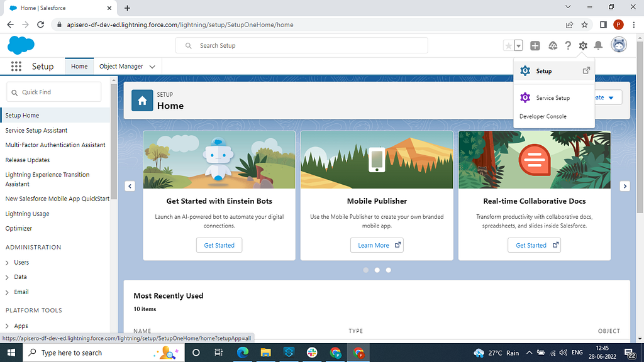Switch to the Home tab
Viewport: 644px width, 362px height.
tap(79, 67)
